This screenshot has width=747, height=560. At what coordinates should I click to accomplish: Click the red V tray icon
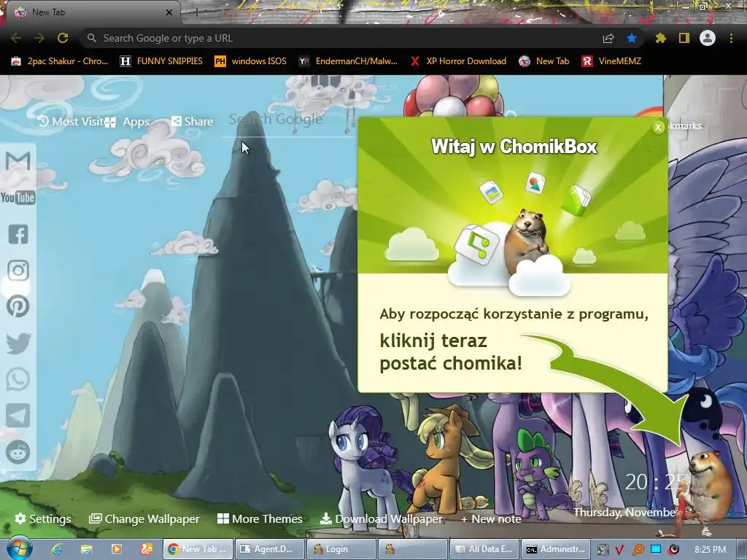[x=619, y=550]
